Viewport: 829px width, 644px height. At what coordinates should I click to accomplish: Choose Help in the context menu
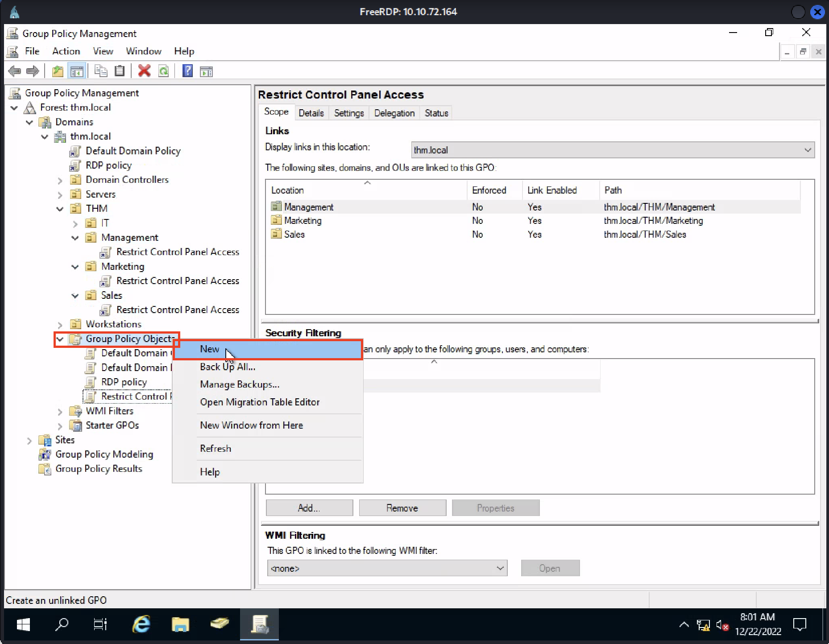[268, 472]
